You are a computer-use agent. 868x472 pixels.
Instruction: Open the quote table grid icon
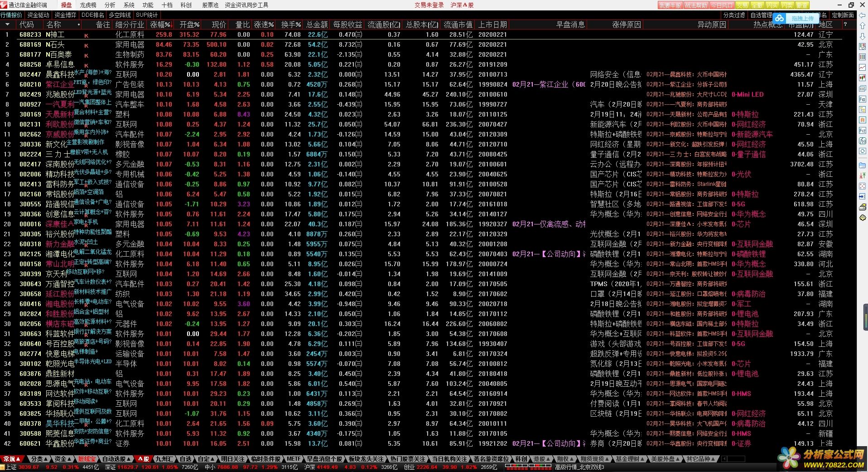863,57
